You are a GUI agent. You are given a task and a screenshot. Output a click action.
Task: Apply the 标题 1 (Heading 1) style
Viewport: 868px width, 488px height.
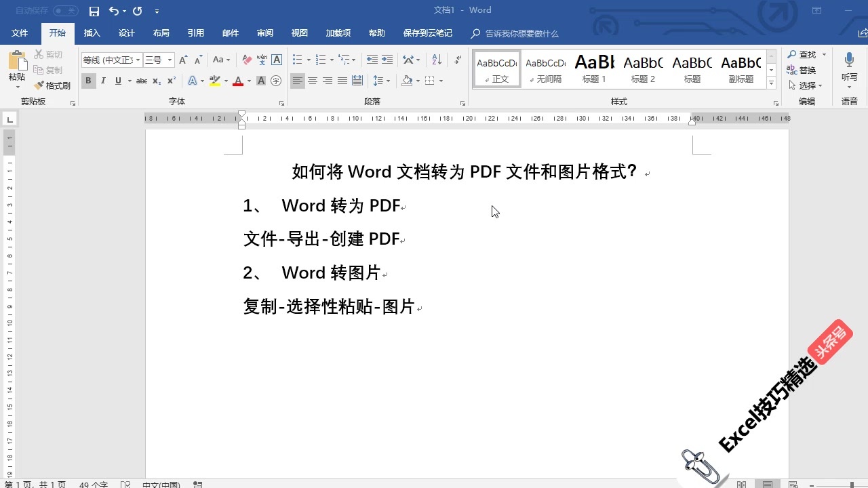594,69
